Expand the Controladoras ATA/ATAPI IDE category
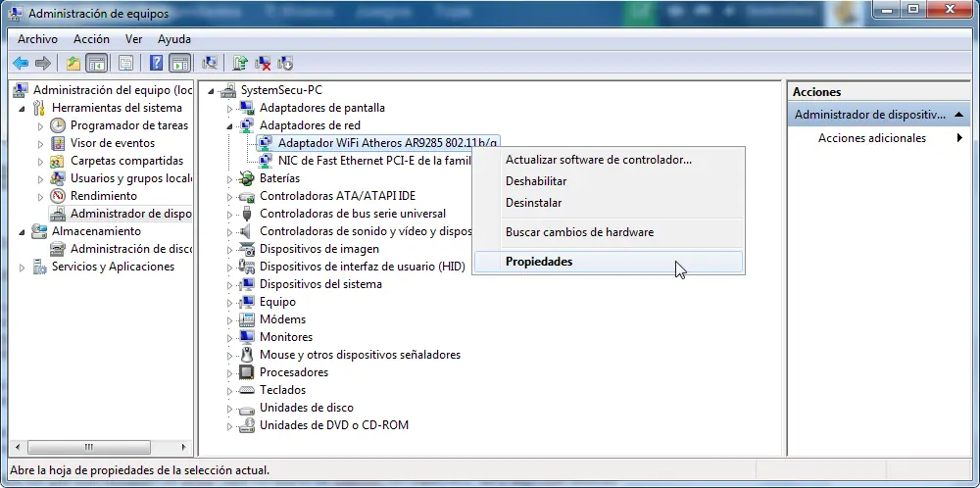The image size is (980, 488). (229, 197)
